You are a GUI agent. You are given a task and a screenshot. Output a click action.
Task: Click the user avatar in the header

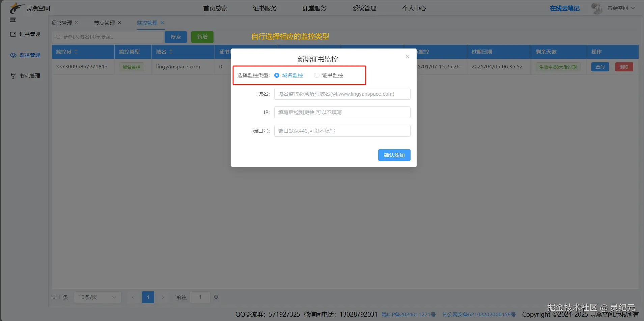coord(597,8)
